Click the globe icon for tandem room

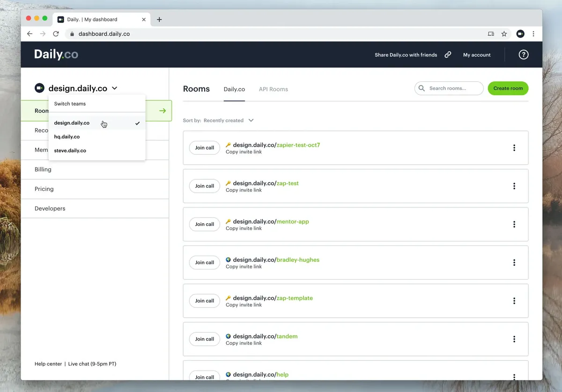(229, 336)
